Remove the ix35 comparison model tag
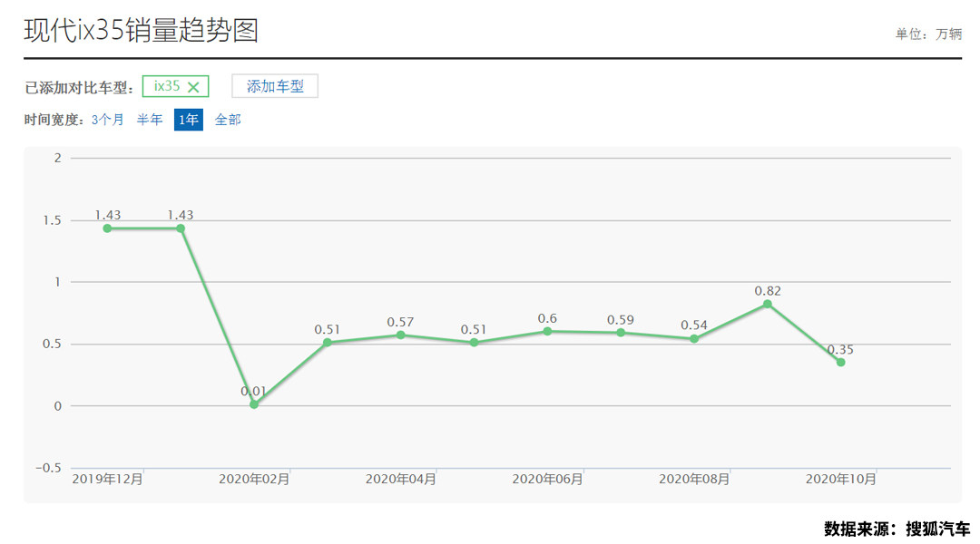 click(193, 87)
